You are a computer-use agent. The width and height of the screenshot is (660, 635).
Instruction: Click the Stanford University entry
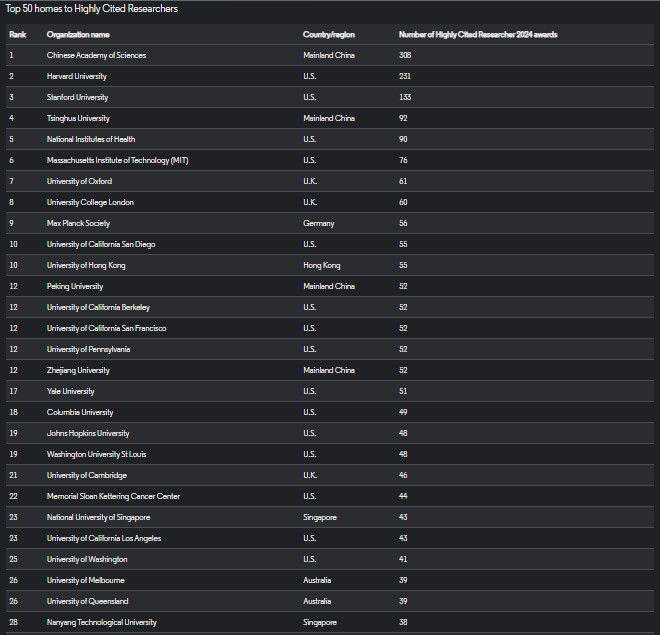pyautogui.click(x=77, y=97)
